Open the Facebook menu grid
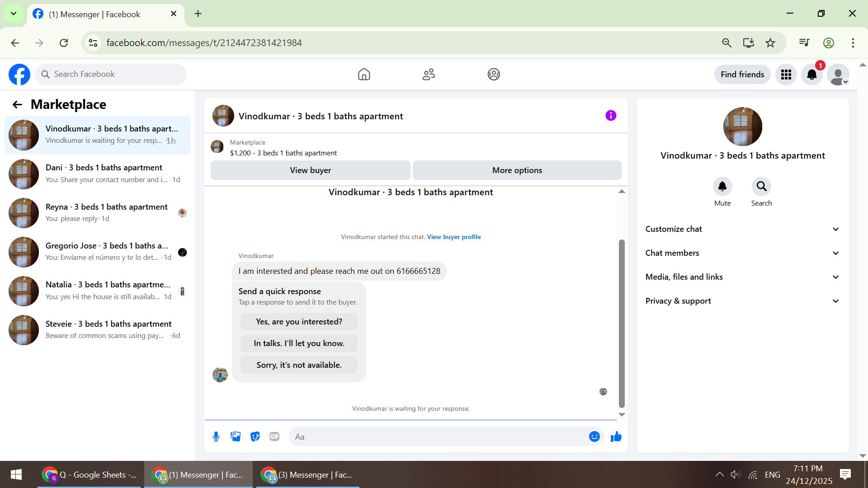 coord(786,75)
